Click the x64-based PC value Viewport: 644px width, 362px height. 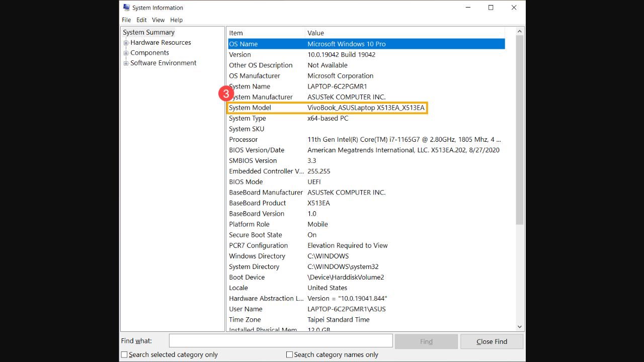point(328,118)
